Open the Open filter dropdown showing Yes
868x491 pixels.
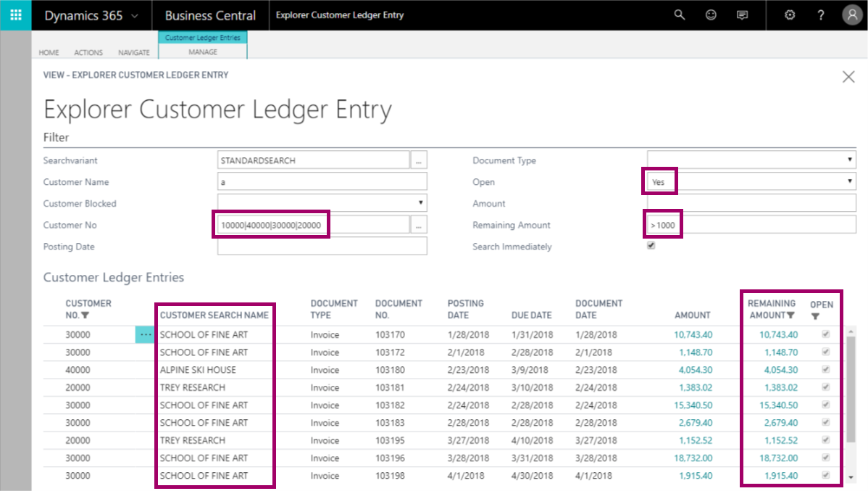click(x=752, y=182)
